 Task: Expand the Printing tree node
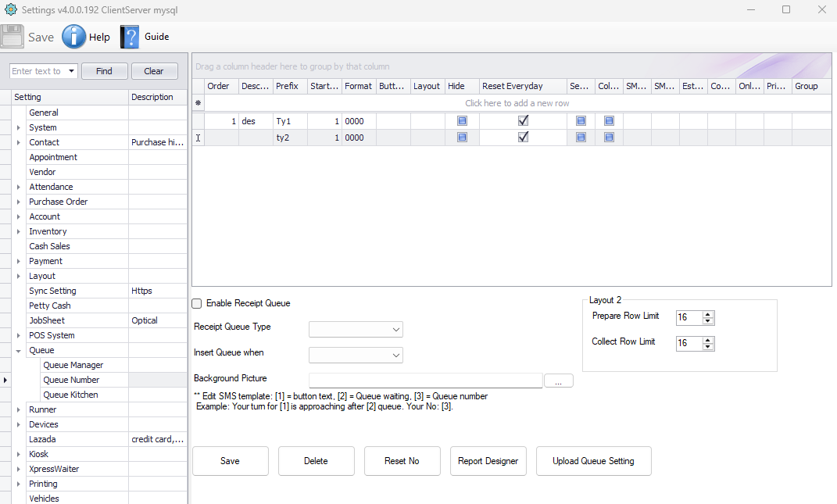click(x=19, y=484)
